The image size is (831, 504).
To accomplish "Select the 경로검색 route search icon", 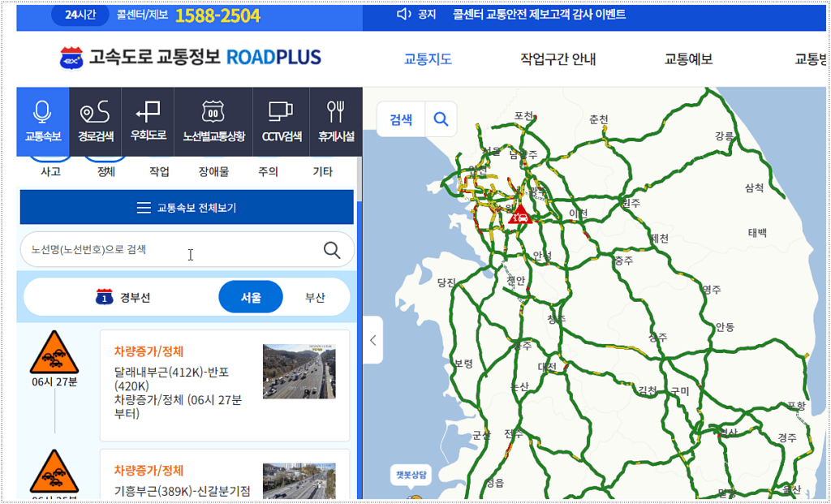I will click(x=95, y=122).
